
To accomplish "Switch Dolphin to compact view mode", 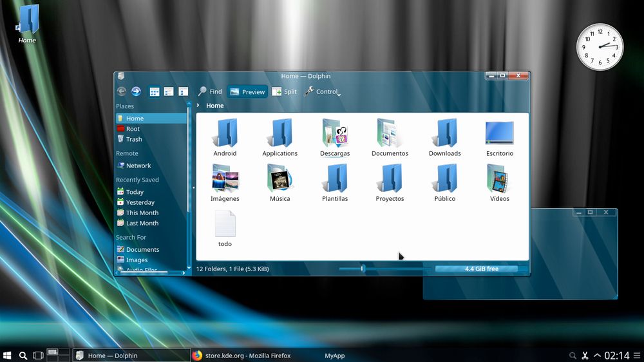I will [169, 91].
